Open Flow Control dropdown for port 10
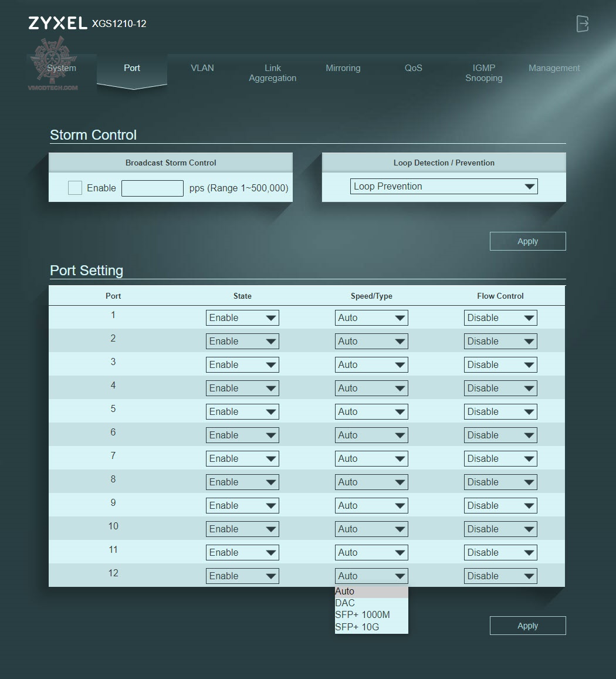616x679 pixels. point(500,529)
